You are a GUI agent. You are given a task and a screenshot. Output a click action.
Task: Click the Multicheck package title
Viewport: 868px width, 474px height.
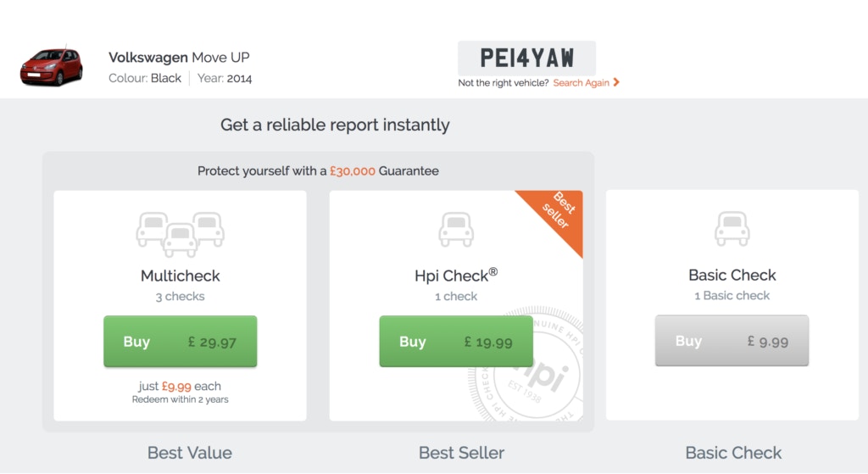180,276
